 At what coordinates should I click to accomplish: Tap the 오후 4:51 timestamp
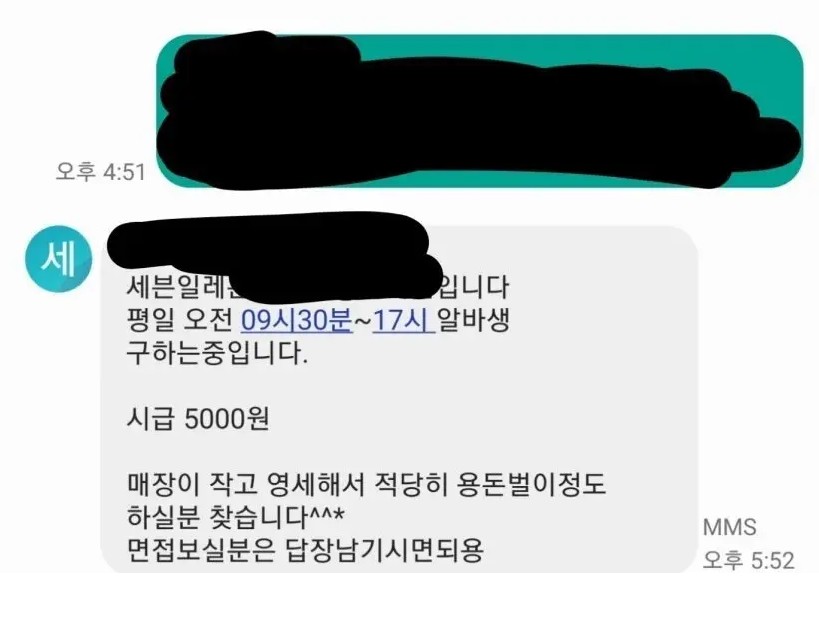[100, 171]
